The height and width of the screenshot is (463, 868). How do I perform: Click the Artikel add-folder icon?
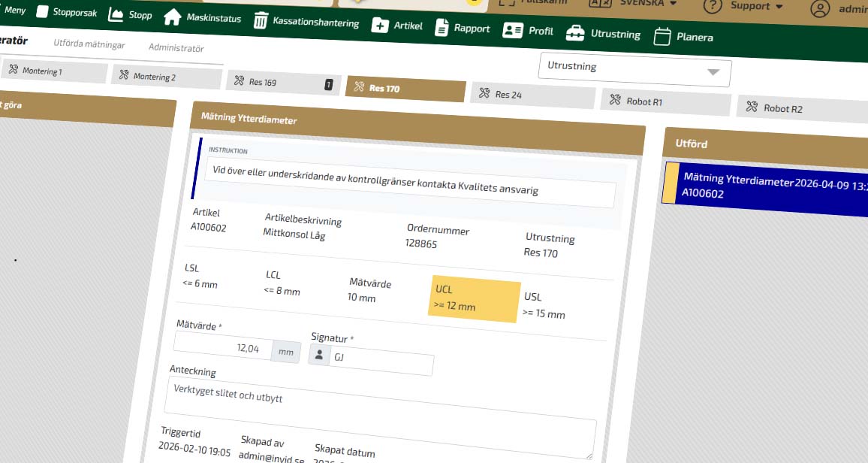point(380,26)
